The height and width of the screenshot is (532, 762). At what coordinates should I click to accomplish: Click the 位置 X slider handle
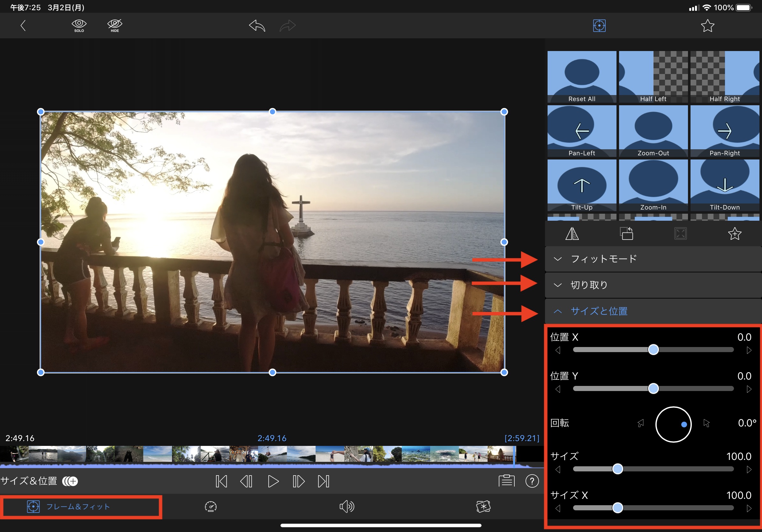pyautogui.click(x=653, y=350)
